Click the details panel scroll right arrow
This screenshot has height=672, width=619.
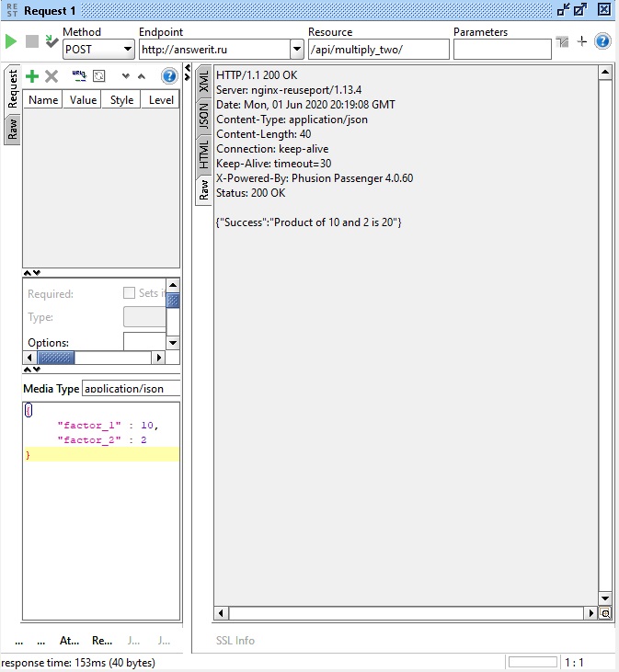pos(159,357)
